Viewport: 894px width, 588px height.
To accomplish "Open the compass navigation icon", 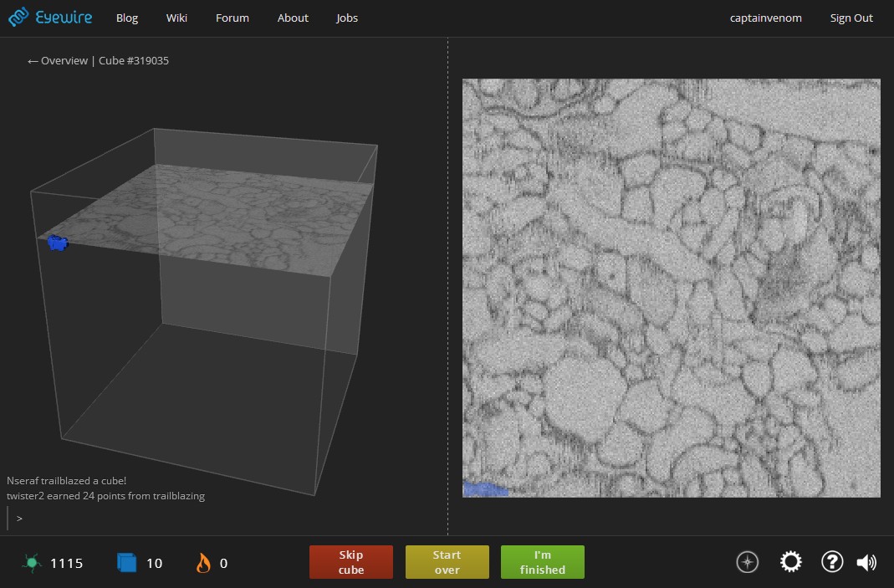I will click(x=747, y=562).
